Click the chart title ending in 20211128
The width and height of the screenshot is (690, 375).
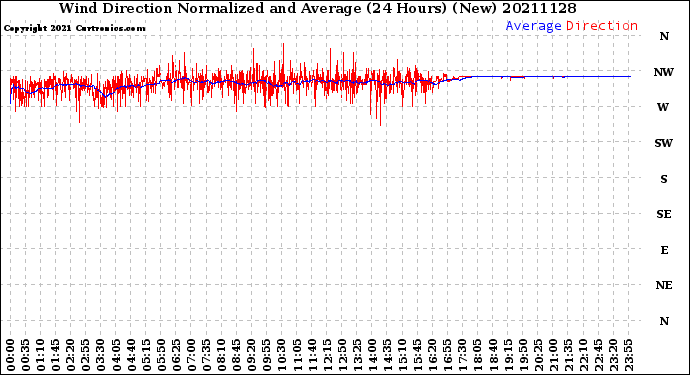(318, 8)
